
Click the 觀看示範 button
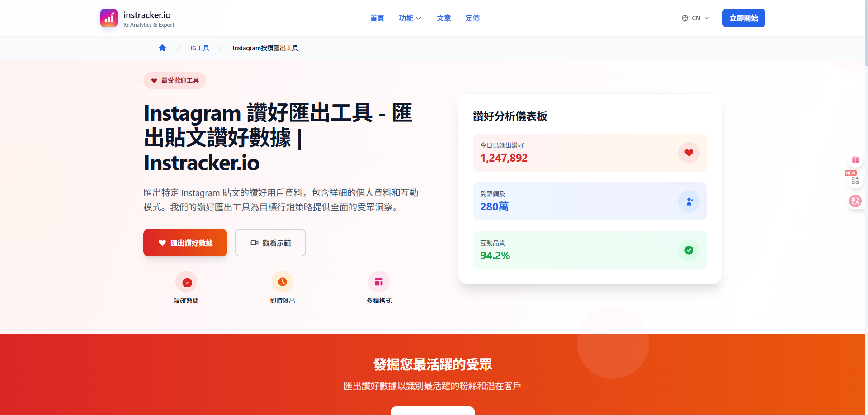(x=270, y=243)
